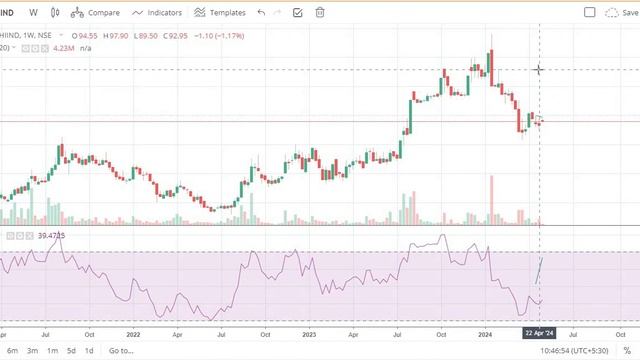The width and height of the screenshot is (640, 360).
Task: Click the volume value 4.23M
Action: (x=64, y=48)
